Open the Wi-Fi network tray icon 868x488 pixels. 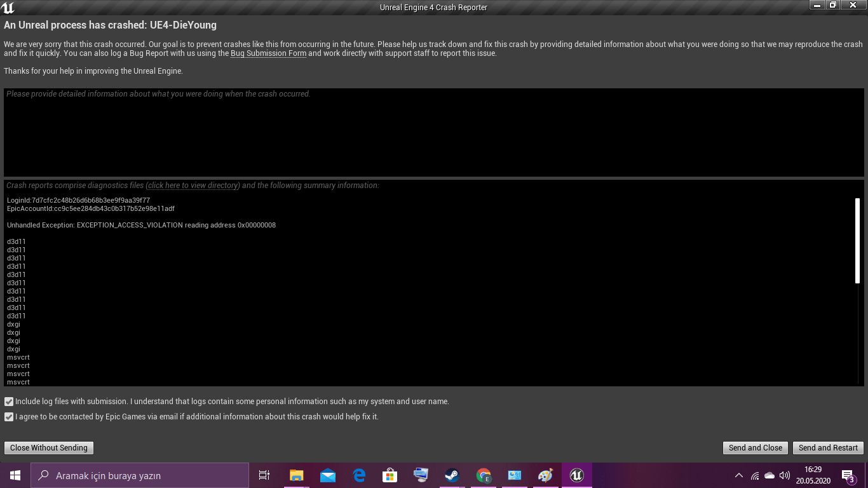[x=755, y=475]
